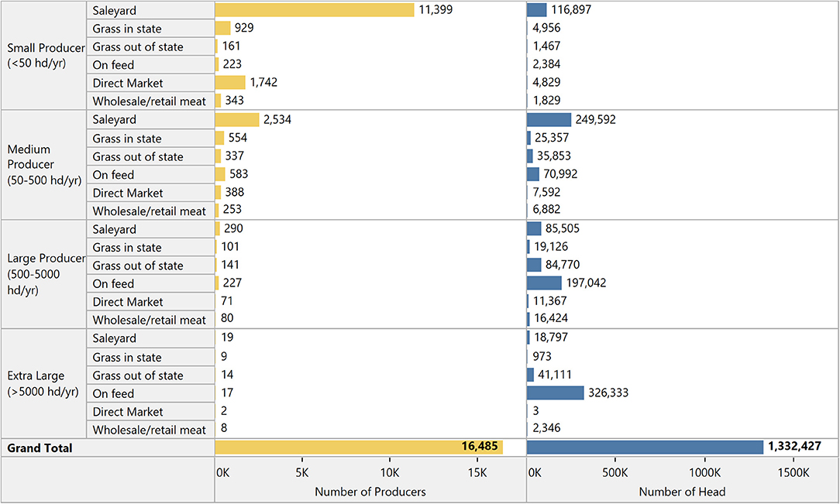The height and width of the screenshot is (504, 840).
Task: Select Grass in state under Small Producer
Action: [x=127, y=29]
